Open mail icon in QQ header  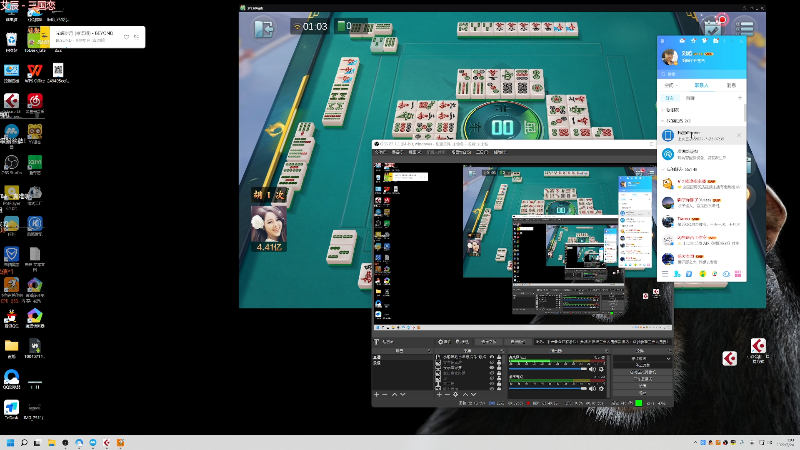(682, 41)
